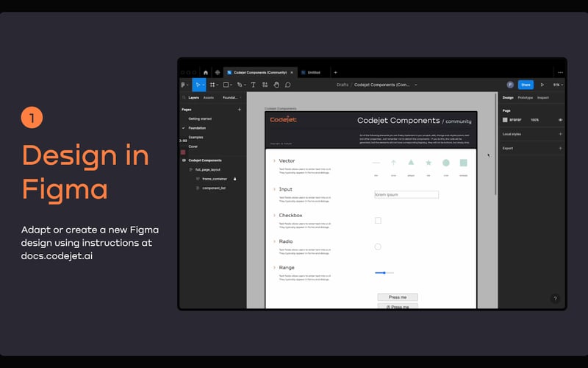The image size is (588, 368).
Task: Expand the Vector section chevron
Action: click(274, 160)
